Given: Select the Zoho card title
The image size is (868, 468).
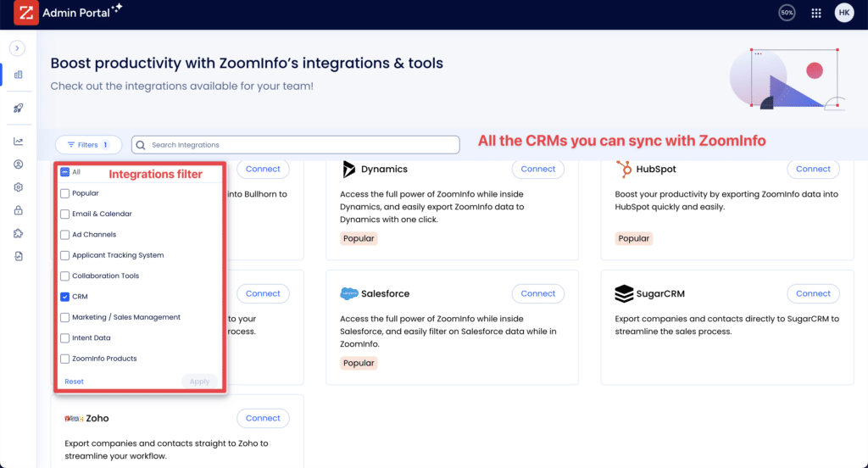Looking at the screenshot, I should [97, 418].
